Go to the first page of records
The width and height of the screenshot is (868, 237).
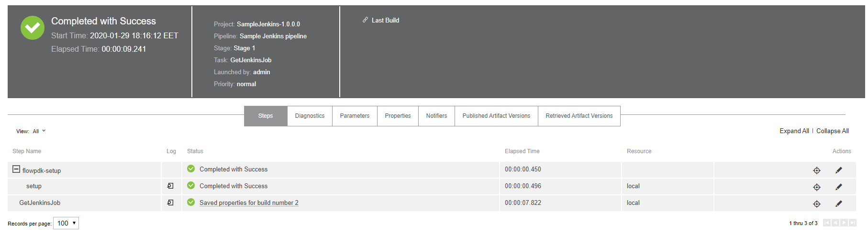pyautogui.click(x=826, y=223)
